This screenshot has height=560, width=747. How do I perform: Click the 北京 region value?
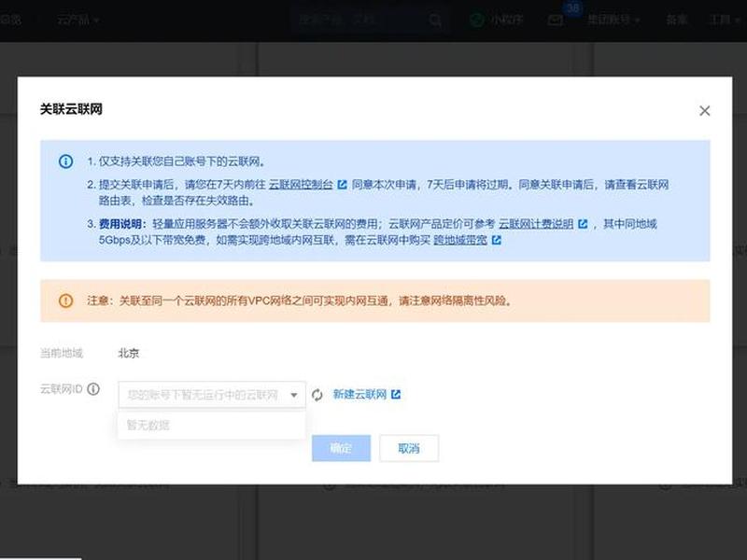click(129, 354)
